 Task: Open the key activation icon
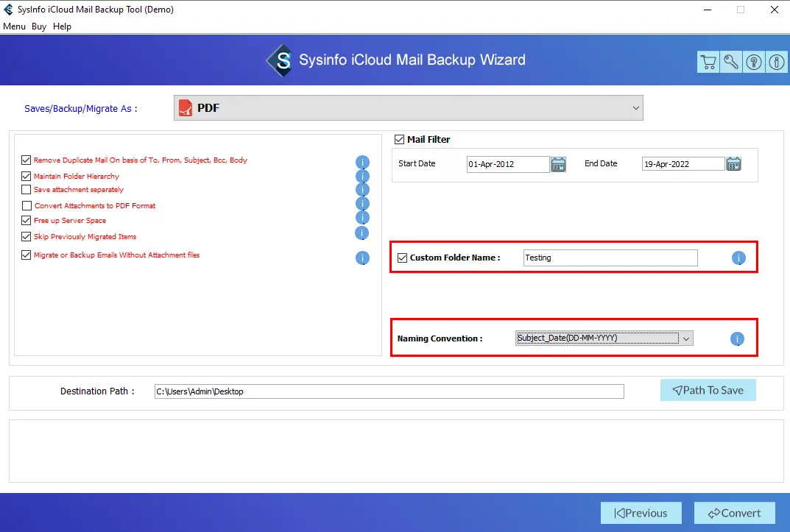coord(731,63)
